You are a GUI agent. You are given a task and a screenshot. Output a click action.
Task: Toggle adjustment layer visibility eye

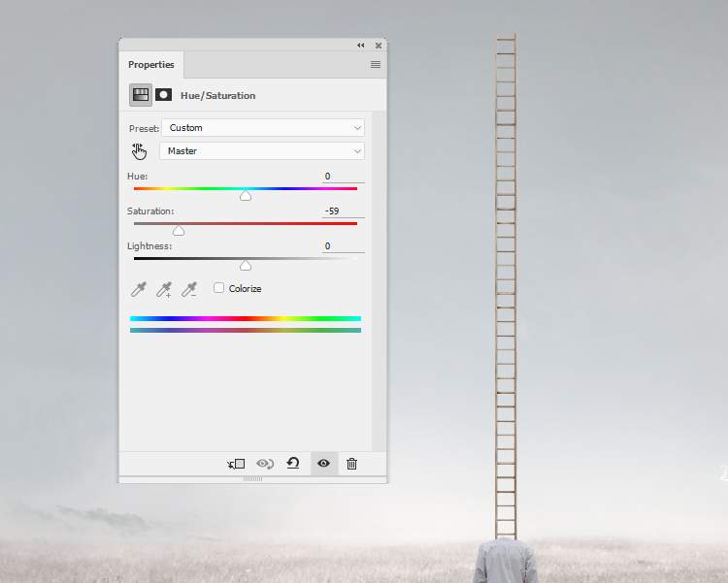click(323, 464)
